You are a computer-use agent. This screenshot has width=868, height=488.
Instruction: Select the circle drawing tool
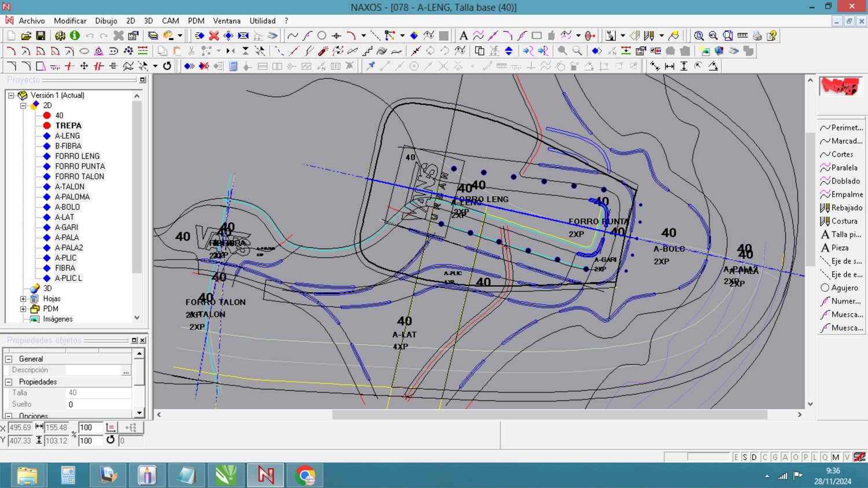click(322, 36)
